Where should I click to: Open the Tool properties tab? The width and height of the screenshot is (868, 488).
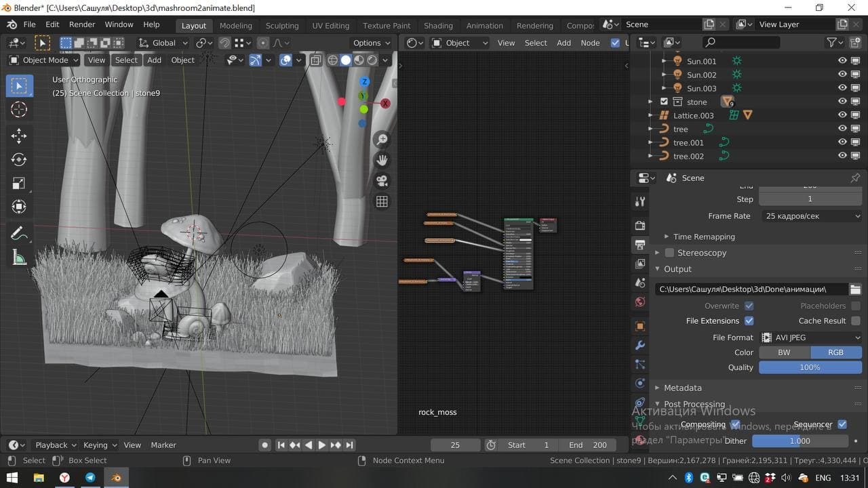point(640,201)
